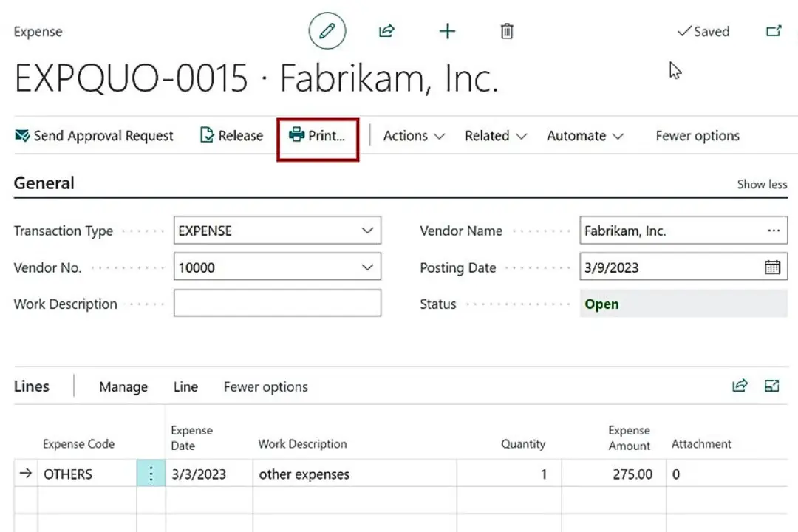Collapse fields with Show less
The image size is (798, 532).
pyautogui.click(x=762, y=184)
